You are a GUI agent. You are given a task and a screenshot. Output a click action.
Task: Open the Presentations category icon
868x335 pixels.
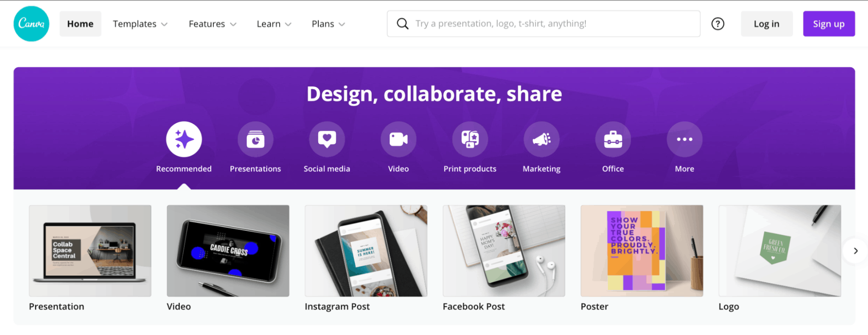pyautogui.click(x=255, y=139)
